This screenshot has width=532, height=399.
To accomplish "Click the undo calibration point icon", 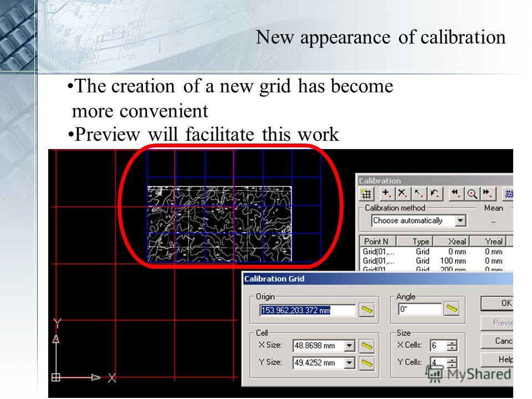I will click(435, 194).
